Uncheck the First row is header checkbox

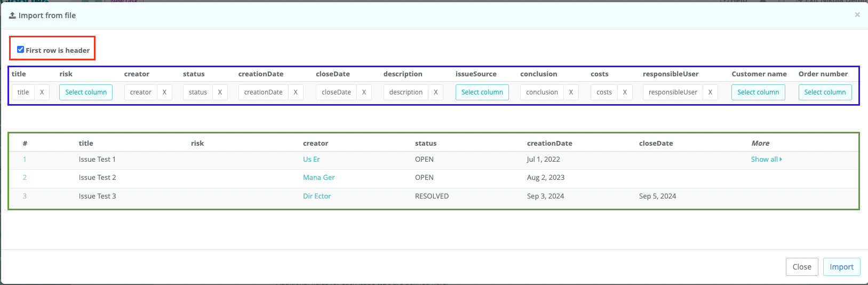(20, 50)
